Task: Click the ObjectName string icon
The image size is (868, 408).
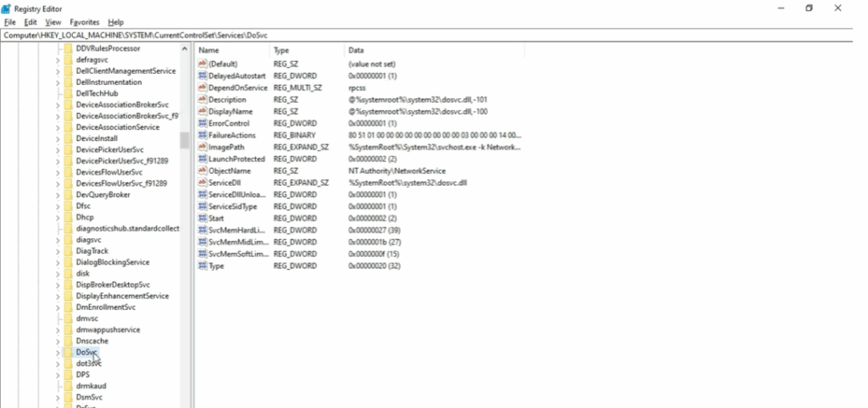Action: point(202,170)
